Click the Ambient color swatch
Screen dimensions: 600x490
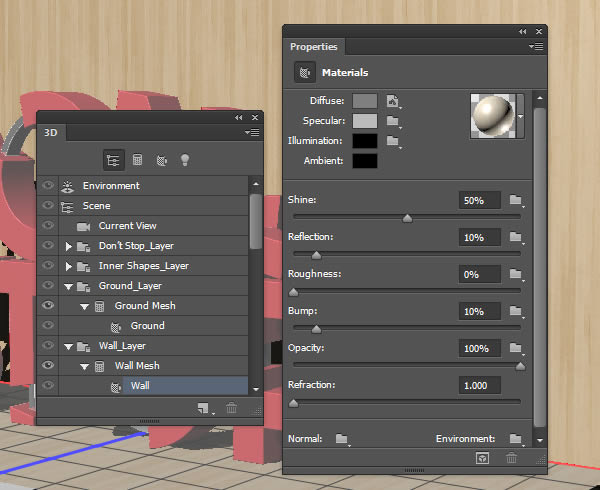point(365,161)
